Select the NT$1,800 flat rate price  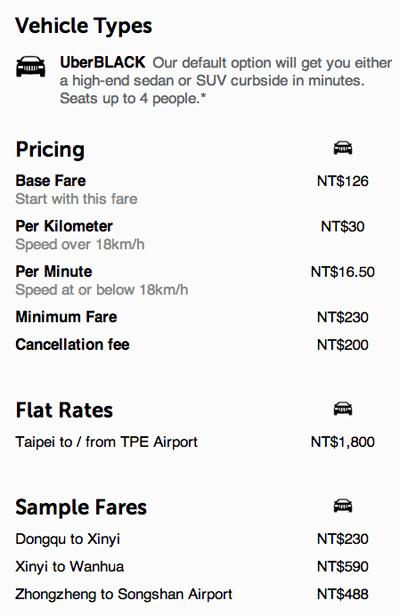[x=343, y=442]
